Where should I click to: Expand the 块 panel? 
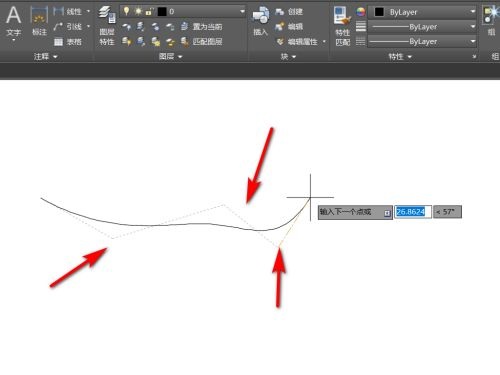288,57
